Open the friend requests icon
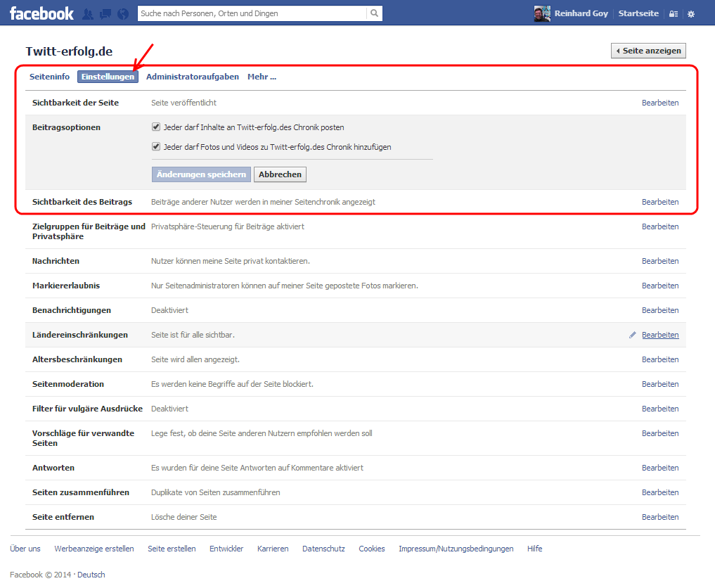 (88, 14)
